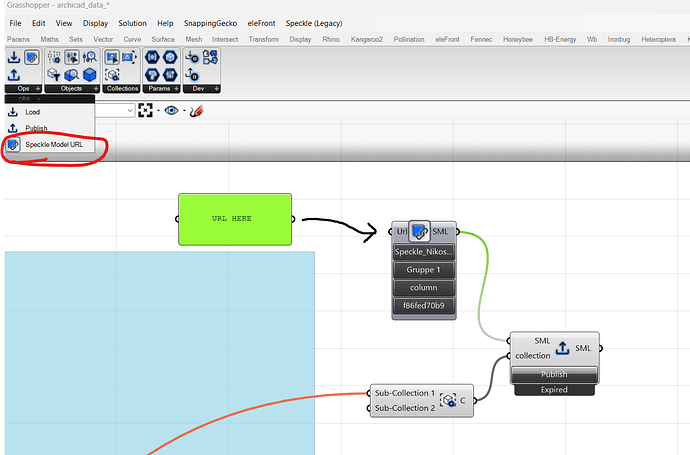The height and width of the screenshot is (455, 690).
Task: Switch to the Kangaroo2 ribbon tab
Action: click(367, 40)
